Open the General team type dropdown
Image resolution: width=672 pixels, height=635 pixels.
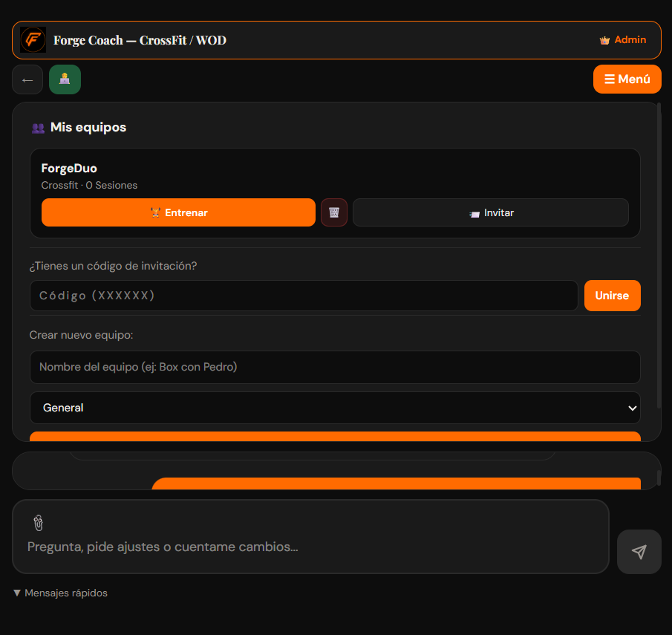click(x=335, y=408)
